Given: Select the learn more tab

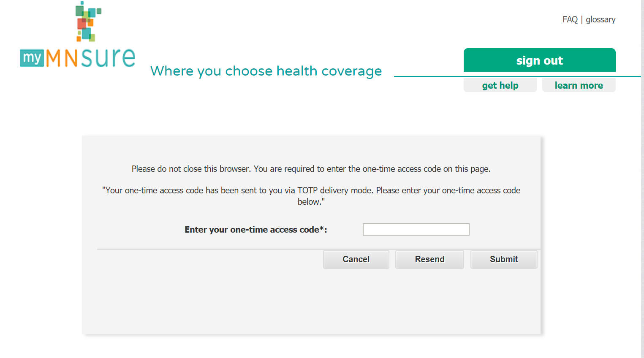Looking at the screenshot, I should point(579,85).
